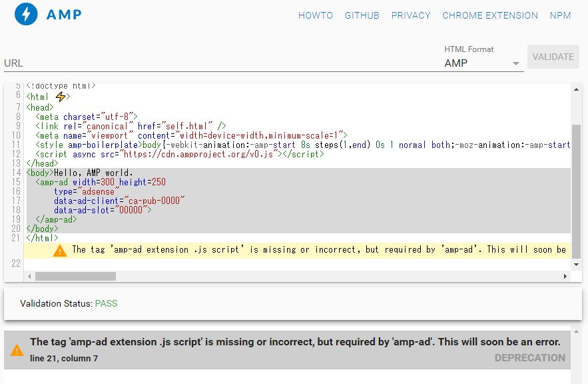Click the inline editor warning message text

(319, 249)
